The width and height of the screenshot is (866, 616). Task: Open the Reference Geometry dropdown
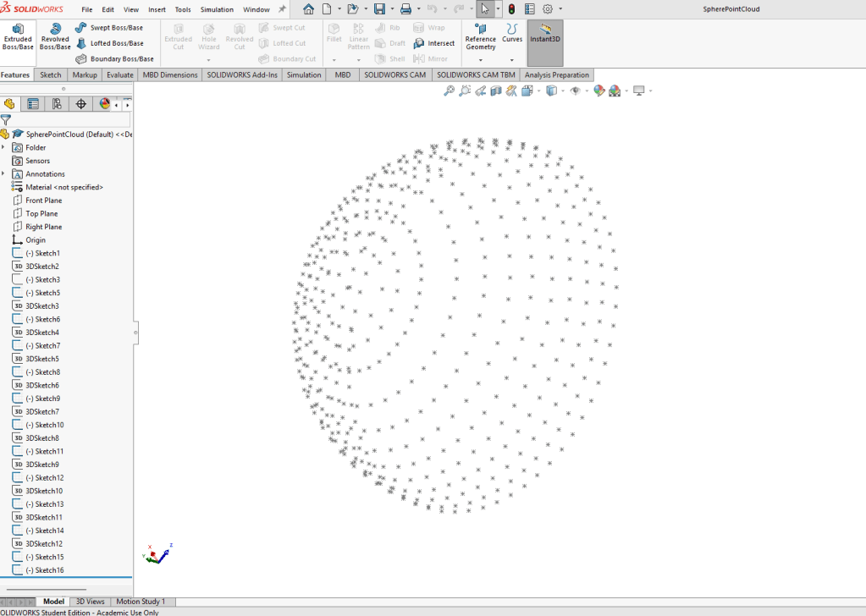(481, 60)
